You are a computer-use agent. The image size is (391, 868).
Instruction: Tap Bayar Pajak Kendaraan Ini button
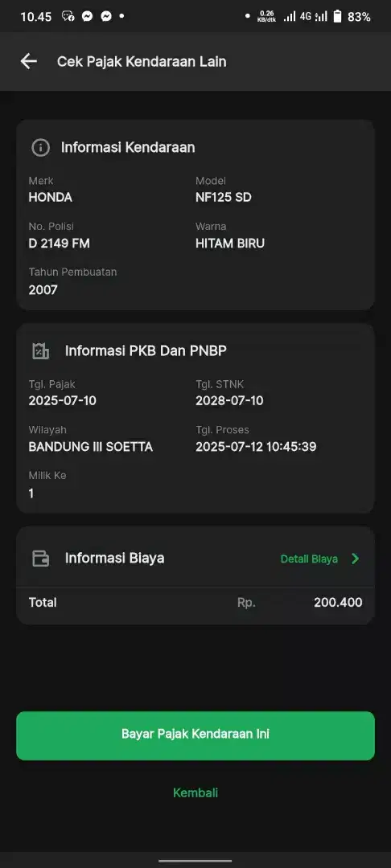195,735
